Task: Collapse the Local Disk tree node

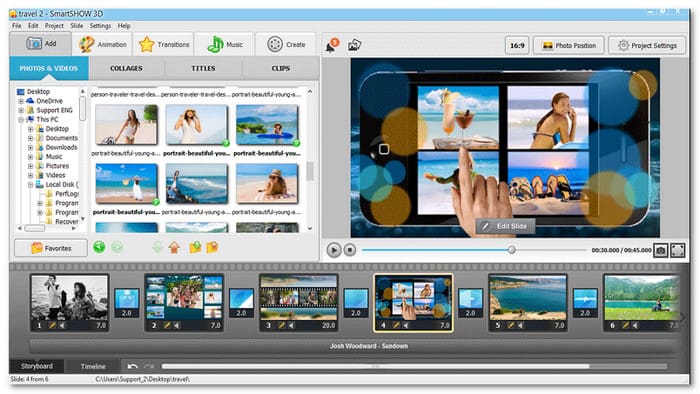Action: 30,185
